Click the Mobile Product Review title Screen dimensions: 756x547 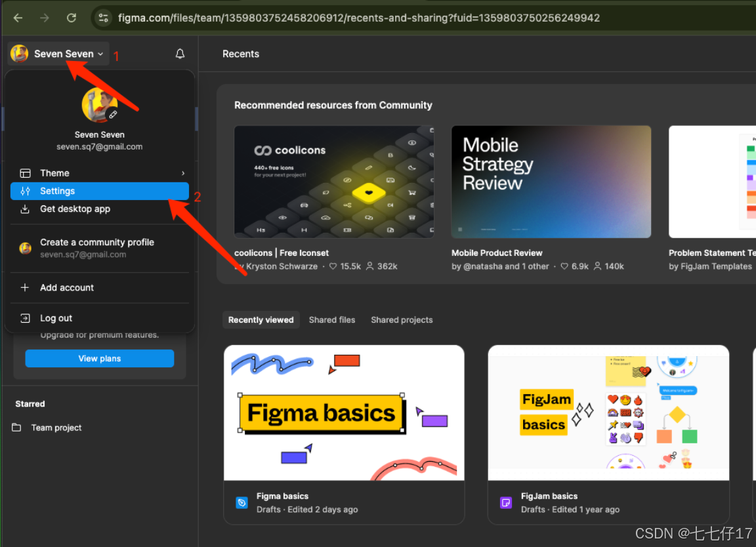(x=497, y=253)
